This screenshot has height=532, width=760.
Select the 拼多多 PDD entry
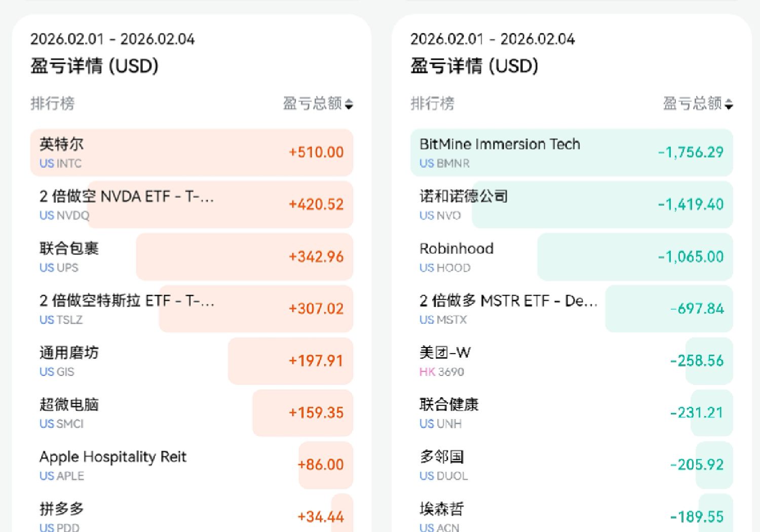192,516
